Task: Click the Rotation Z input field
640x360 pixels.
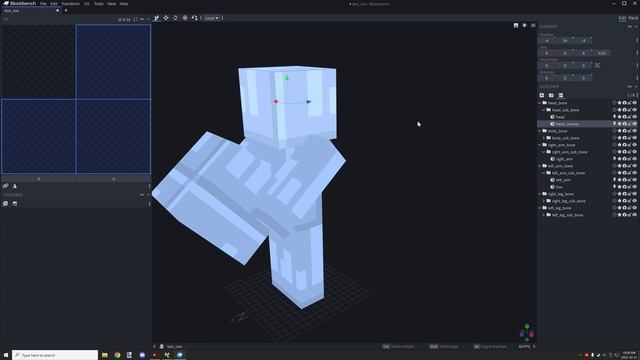Action: tap(584, 78)
